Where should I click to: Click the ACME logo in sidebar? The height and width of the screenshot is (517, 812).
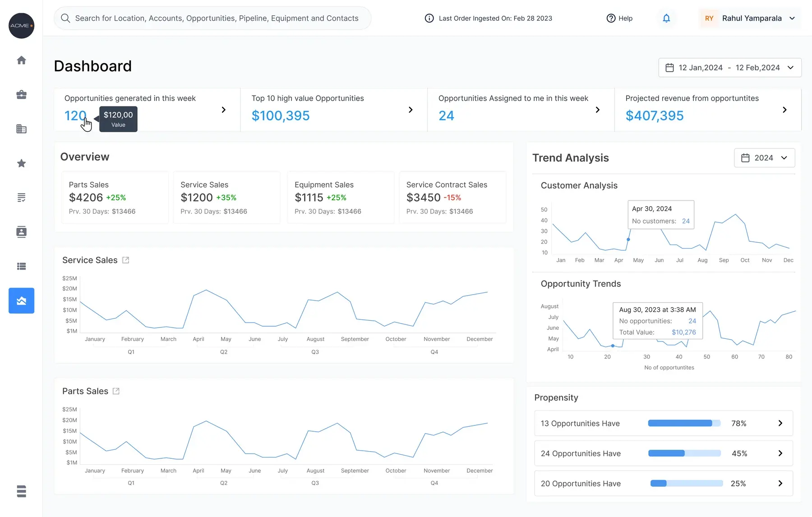pos(21,26)
